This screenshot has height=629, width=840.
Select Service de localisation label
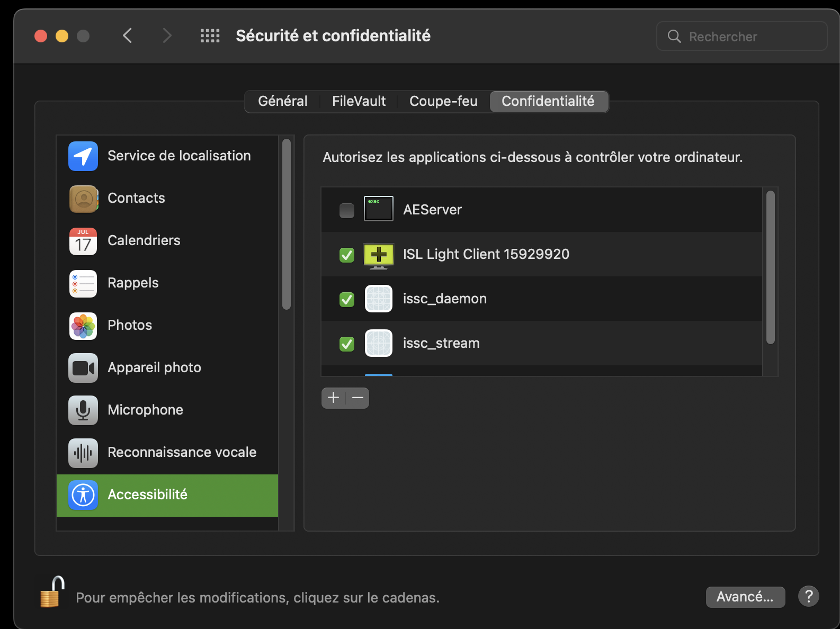pyautogui.click(x=179, y=156)
